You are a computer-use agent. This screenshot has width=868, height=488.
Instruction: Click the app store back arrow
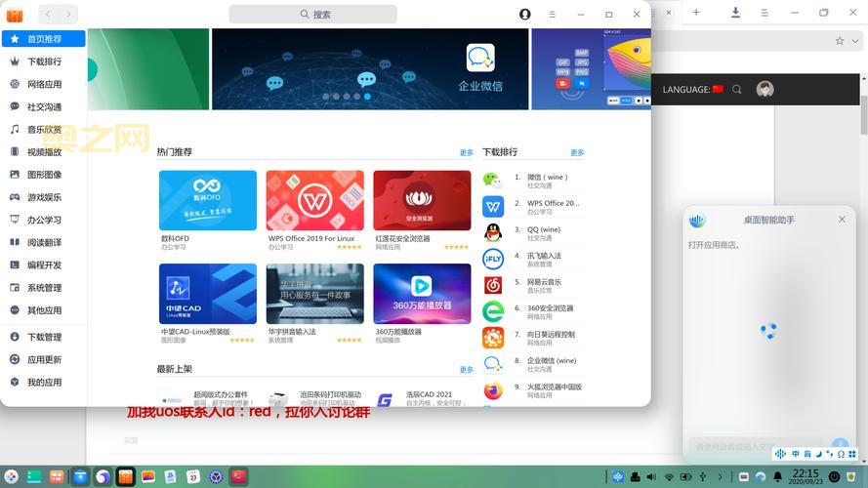click(48, 15)
